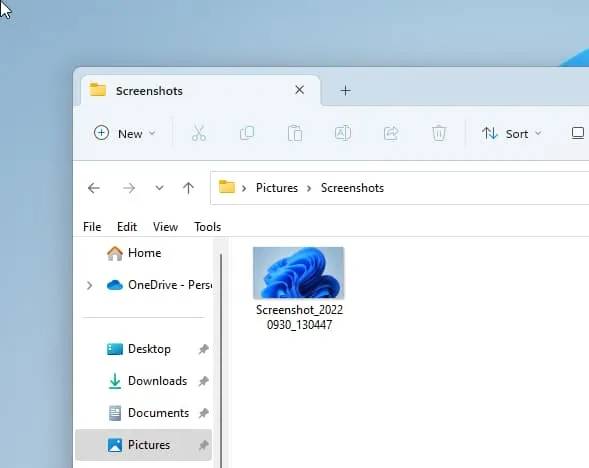Open the New item menu
The height and width of the screenshot is (468, 589).
tap(124, 133)
